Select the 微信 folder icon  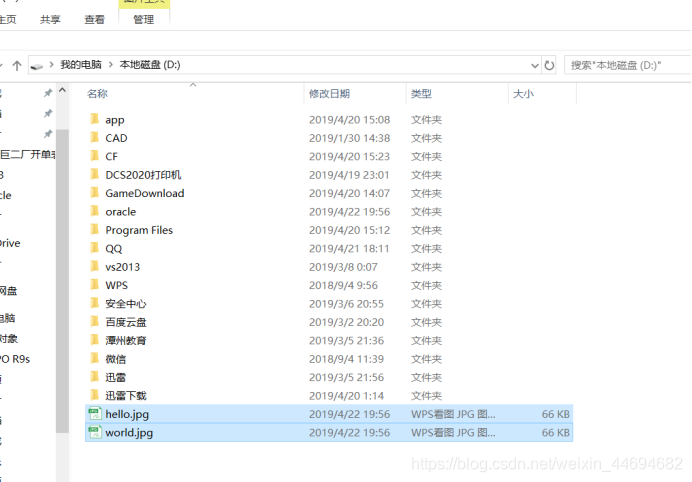[x=94, y=358]
